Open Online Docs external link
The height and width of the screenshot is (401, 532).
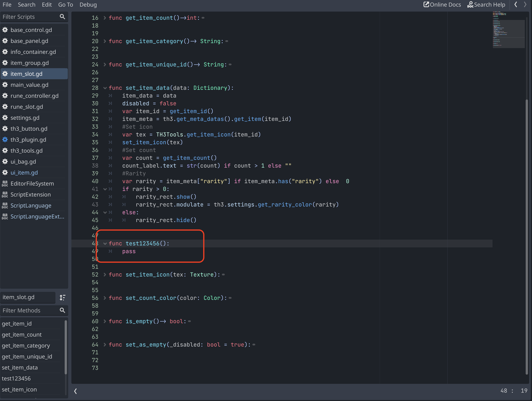[x=442, y=5]
